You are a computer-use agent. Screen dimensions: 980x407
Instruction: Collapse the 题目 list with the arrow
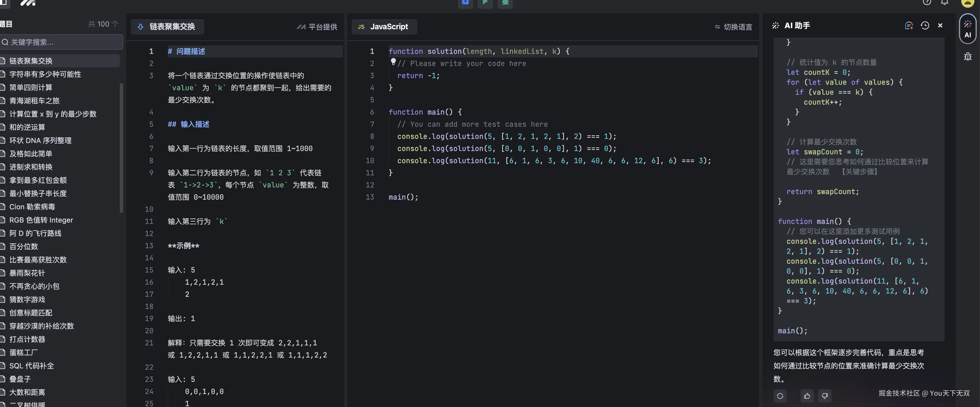click(x=115, y=24)
